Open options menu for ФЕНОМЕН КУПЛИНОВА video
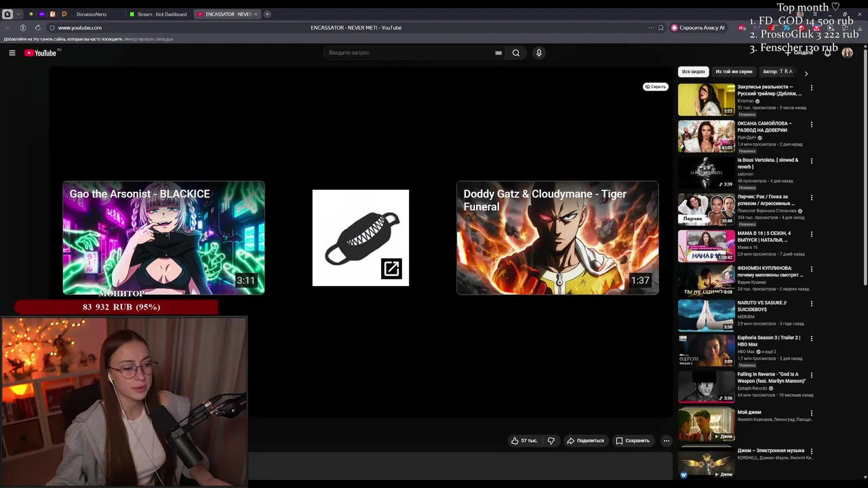868x488 pixels. tap(811, 269)
